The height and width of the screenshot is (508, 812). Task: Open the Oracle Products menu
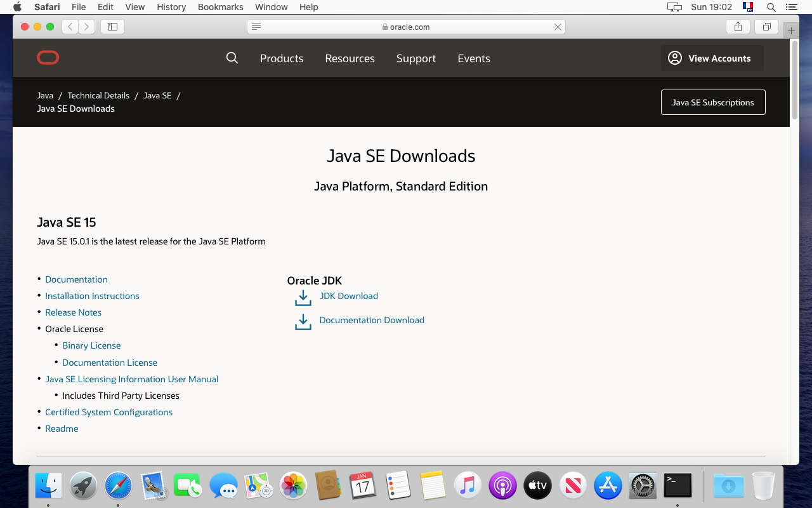282,58
